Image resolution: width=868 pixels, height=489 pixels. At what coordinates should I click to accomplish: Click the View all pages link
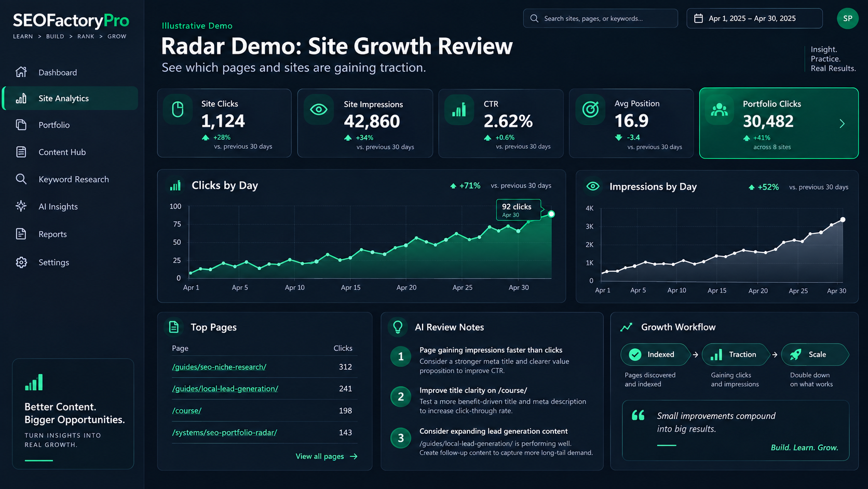327,456
